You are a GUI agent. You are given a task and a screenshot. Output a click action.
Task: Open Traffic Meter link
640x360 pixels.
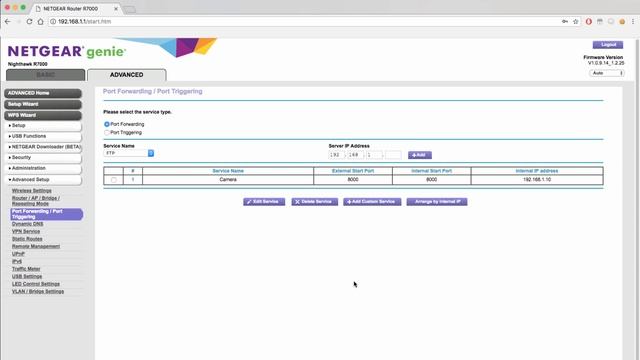(x=26, y=269)
